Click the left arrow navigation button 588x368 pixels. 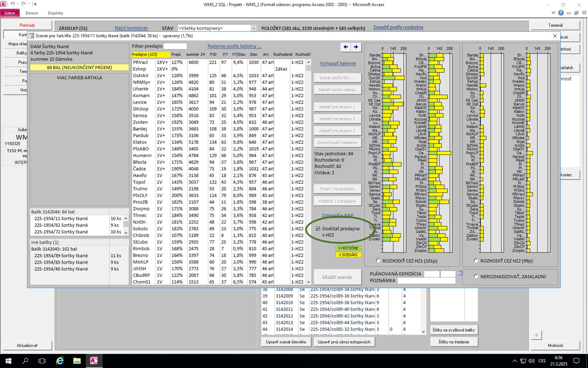[346, 47]
